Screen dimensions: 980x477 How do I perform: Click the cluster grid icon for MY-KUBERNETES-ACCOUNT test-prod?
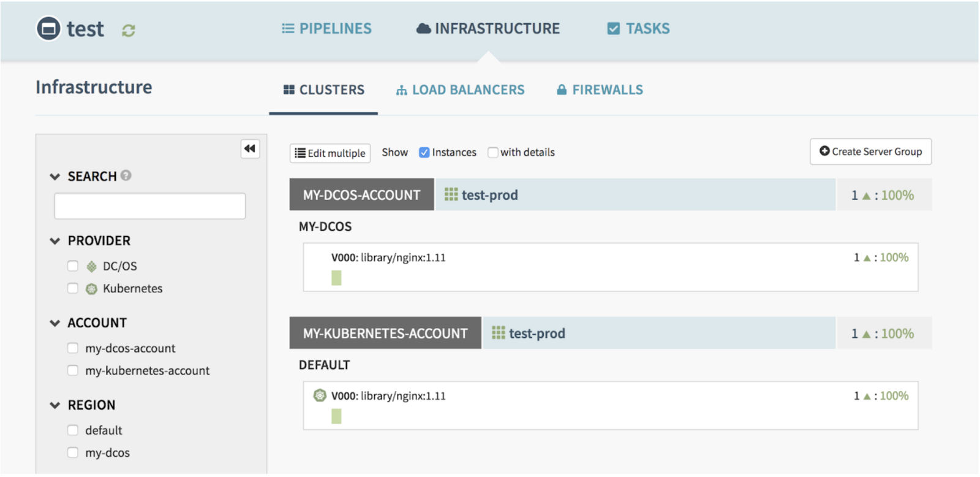click(499, 333)
